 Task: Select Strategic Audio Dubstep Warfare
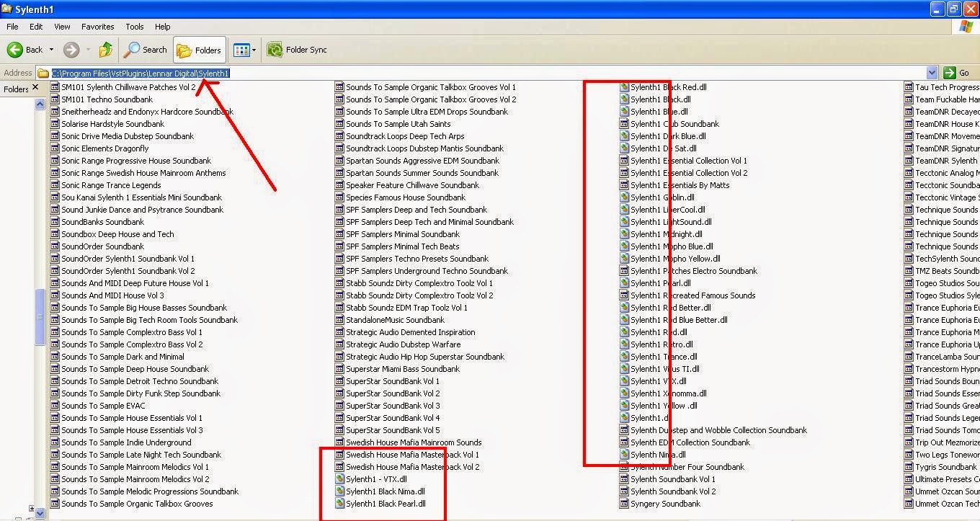point(403,344)
